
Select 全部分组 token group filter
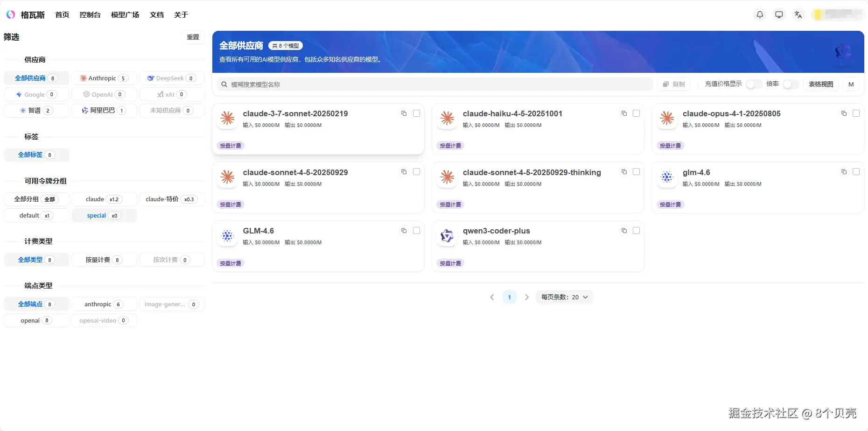(x=36, y=199)
